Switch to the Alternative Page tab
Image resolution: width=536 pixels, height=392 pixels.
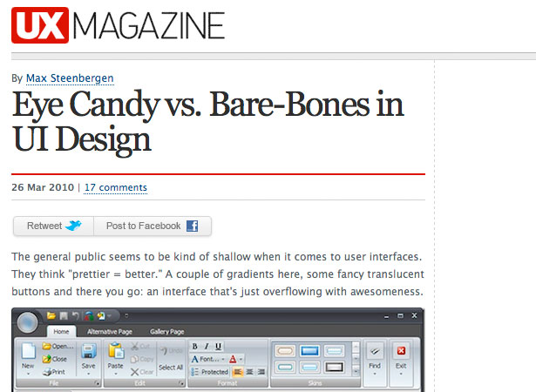110,332
